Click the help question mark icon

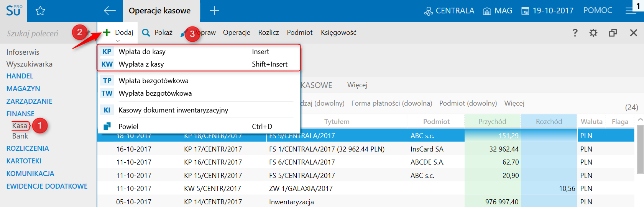pyautogui.click(x=575, y=33)
